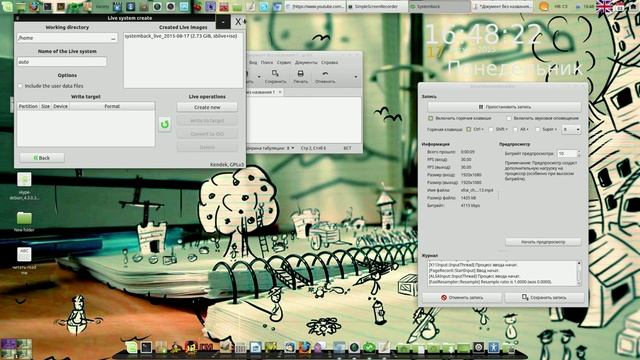
Task: Open the Вид menu in text editor
Action: [x=253, y=62]
